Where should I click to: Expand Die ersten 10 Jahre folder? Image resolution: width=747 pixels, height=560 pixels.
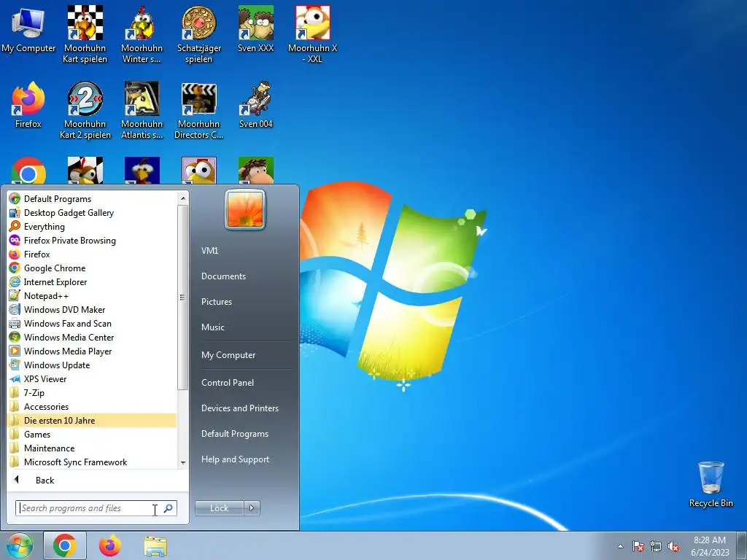(x=91, y=420)
